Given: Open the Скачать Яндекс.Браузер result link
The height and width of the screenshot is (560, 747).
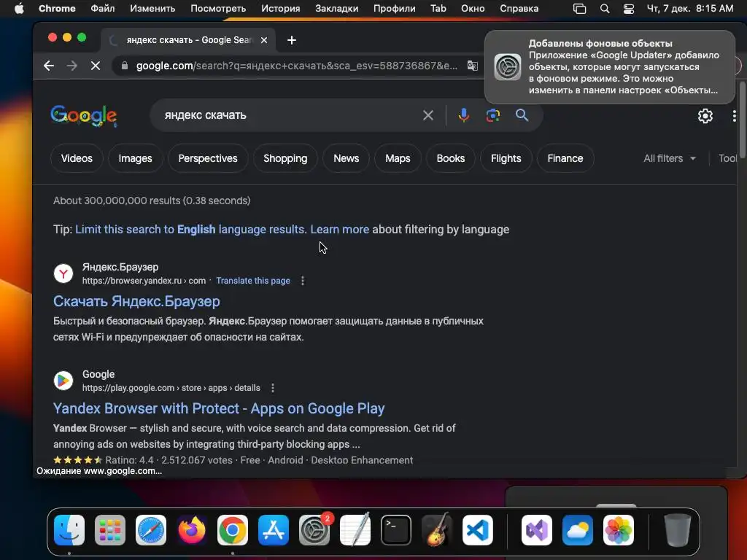Looking at the screenshot, I should (136, 301).
